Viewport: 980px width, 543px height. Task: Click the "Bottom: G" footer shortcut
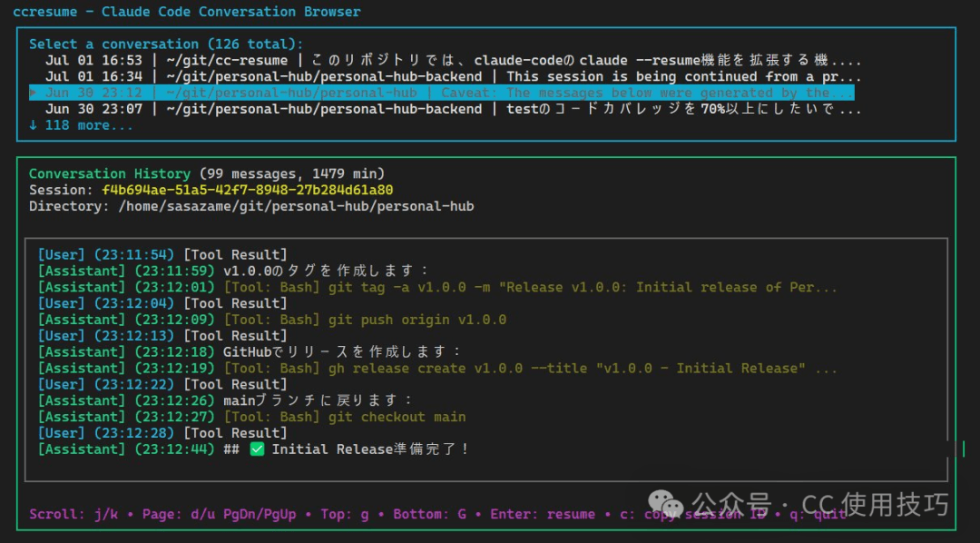430,514
